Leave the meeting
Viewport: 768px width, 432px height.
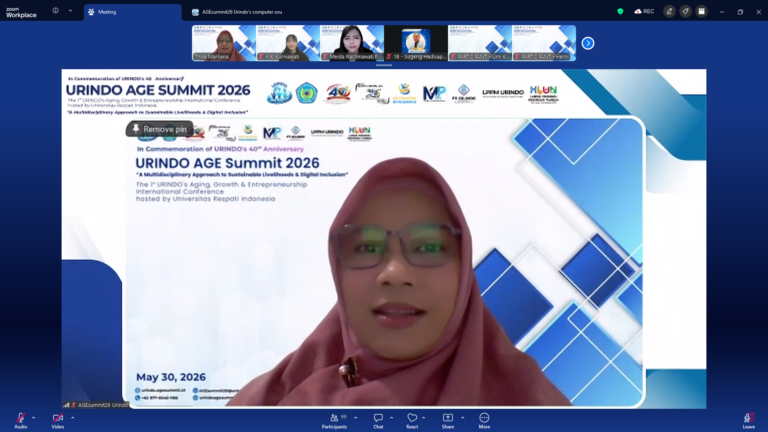click(748, 420)
